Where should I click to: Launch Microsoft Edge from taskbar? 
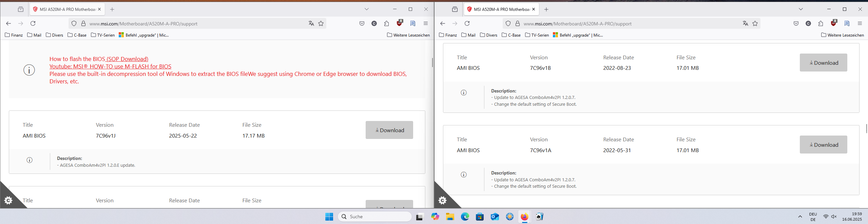point(465,217)
